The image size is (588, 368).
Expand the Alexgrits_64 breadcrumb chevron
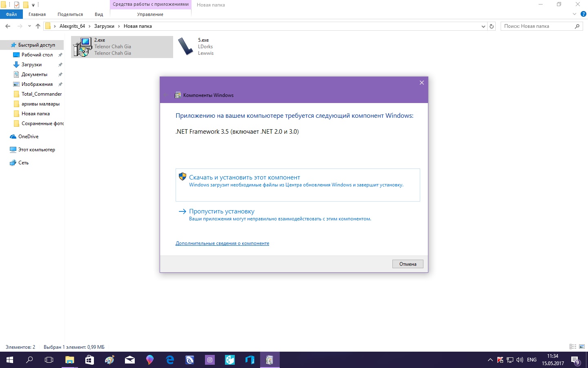pyautogui.click(x=90, y=26)
